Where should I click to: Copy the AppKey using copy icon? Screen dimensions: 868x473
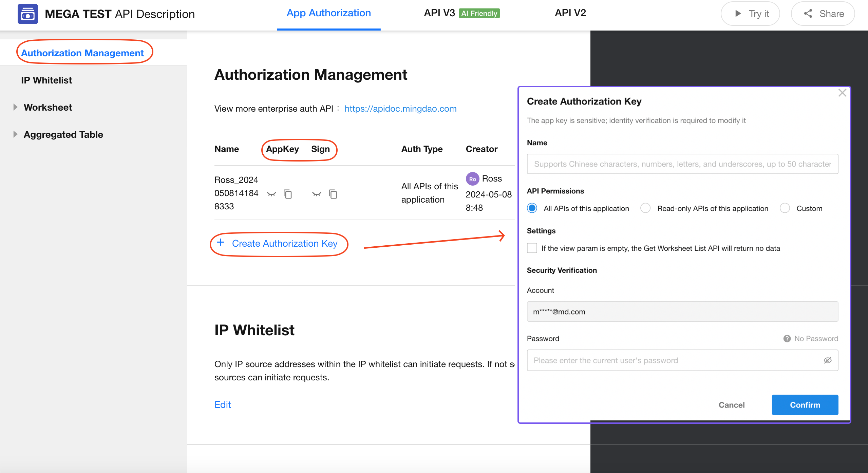(288, 194)
